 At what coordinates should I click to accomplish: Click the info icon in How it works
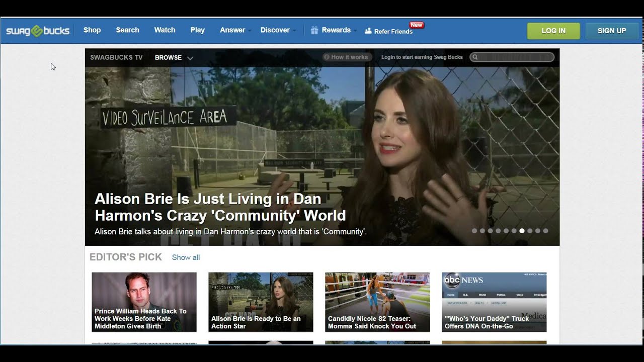(x=327, y=57)
